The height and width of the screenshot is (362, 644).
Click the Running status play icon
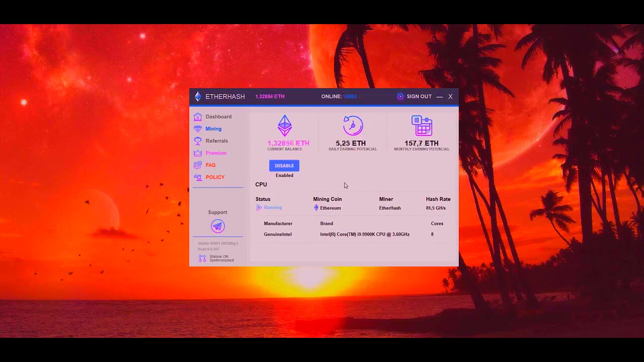point(259,208)
